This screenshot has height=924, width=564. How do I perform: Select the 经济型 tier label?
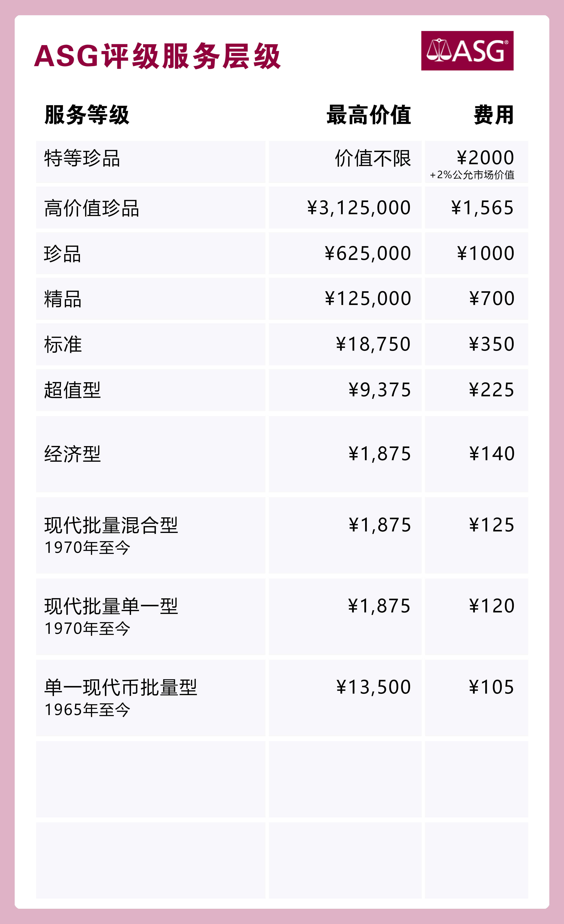pyautogui.click(x=72, y=454)
